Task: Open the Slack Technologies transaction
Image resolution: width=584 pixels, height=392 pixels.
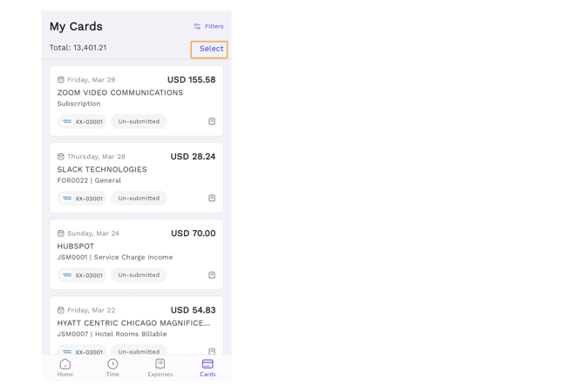Action: [102, 169]
